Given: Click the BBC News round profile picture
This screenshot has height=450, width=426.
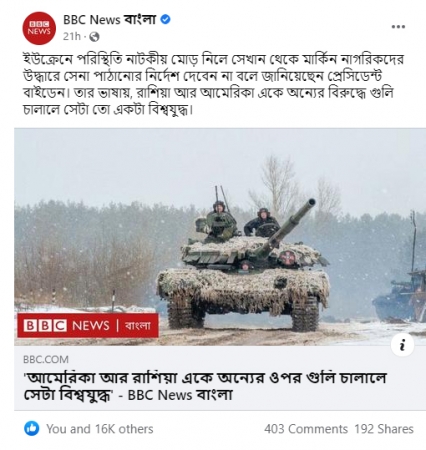Looking at the screenshot, I should (x=39, y=28).
